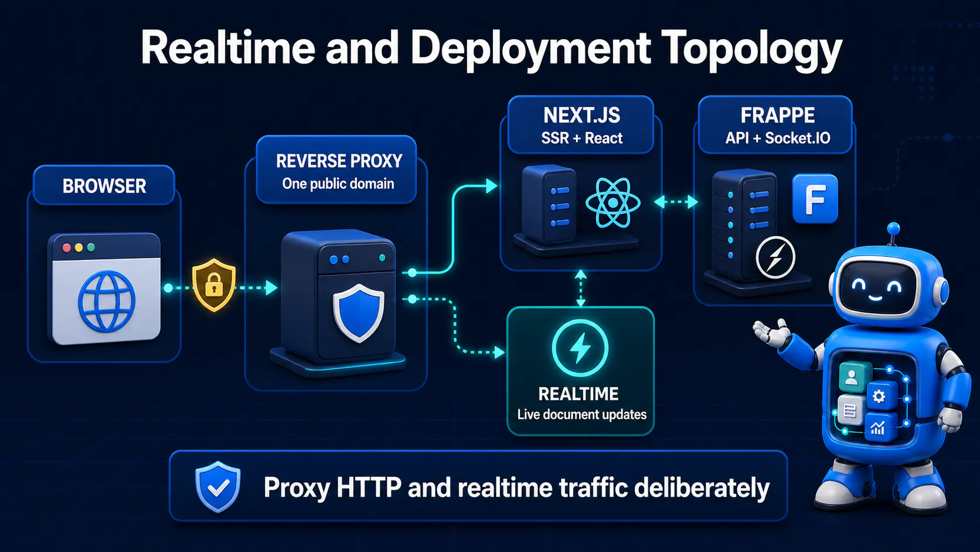
Task: Click the realtime lightning bolt circle icon
Action: [580, 348]
